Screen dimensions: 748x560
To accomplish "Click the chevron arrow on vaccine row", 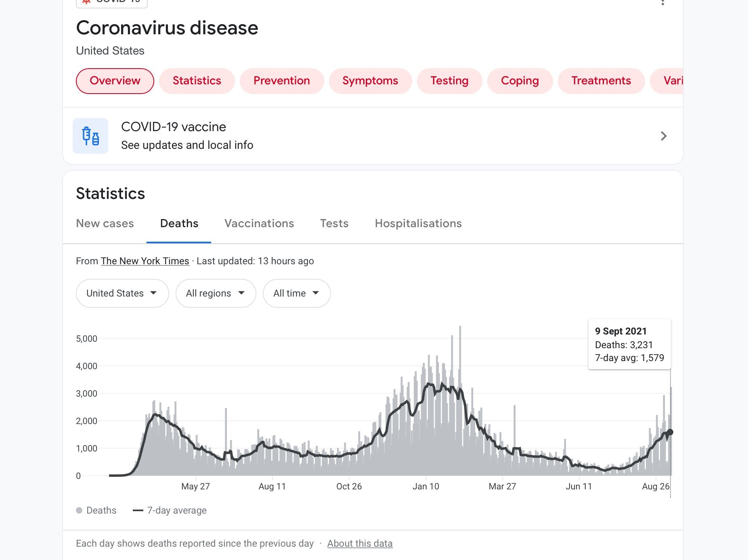I will tap(663, 136).
